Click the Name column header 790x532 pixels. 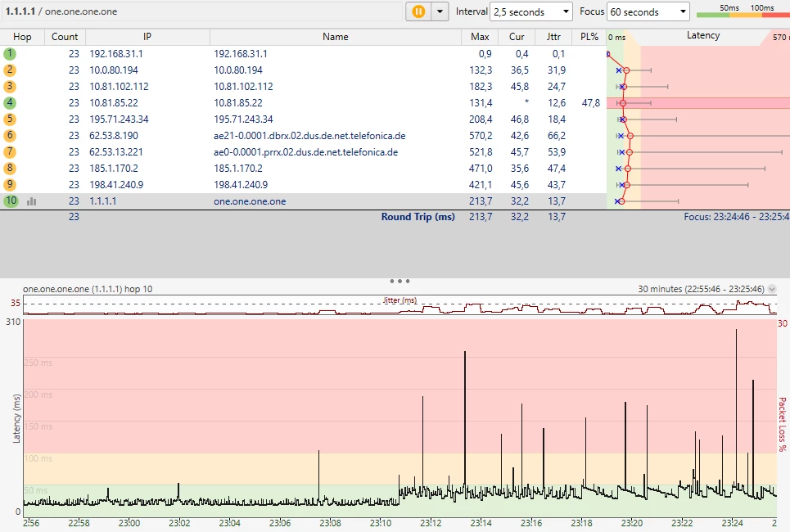(x=335, y=37)
